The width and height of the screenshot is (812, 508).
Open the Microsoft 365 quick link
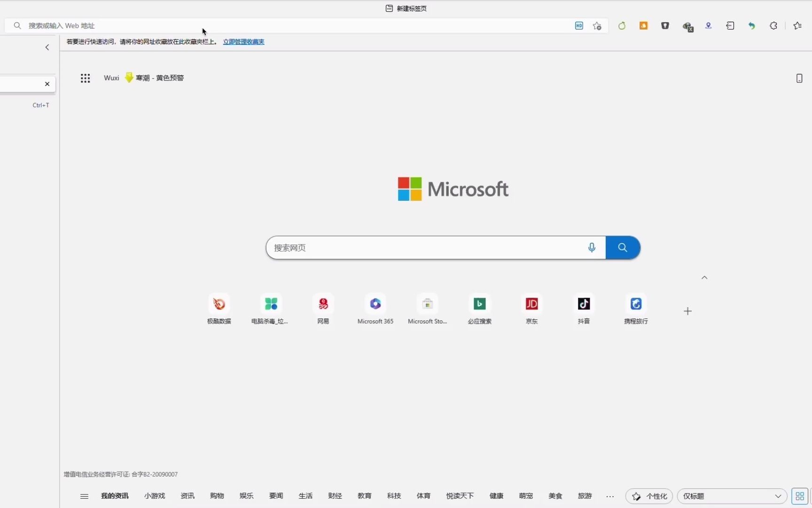pos(375,310)
